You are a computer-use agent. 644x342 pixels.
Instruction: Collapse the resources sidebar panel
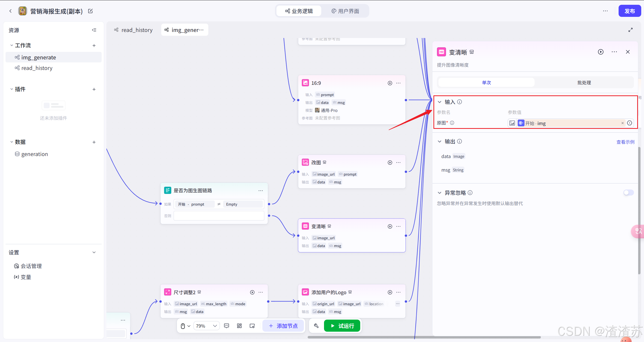click(94, 30)
